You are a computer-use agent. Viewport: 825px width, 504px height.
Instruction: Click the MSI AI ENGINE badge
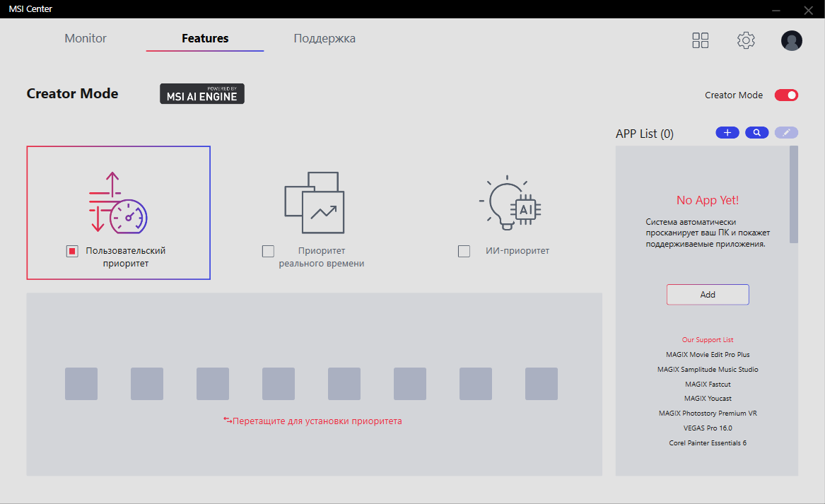[202, 93]
